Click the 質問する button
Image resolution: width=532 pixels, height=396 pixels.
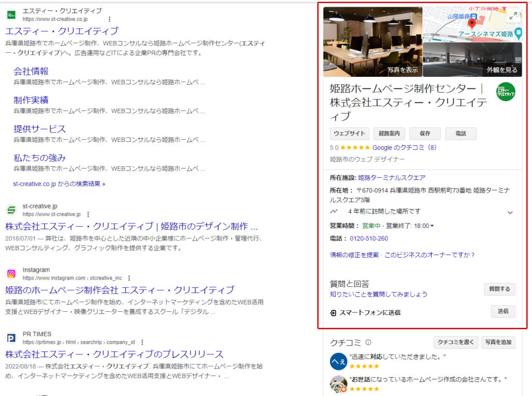[x=499, y=289]
